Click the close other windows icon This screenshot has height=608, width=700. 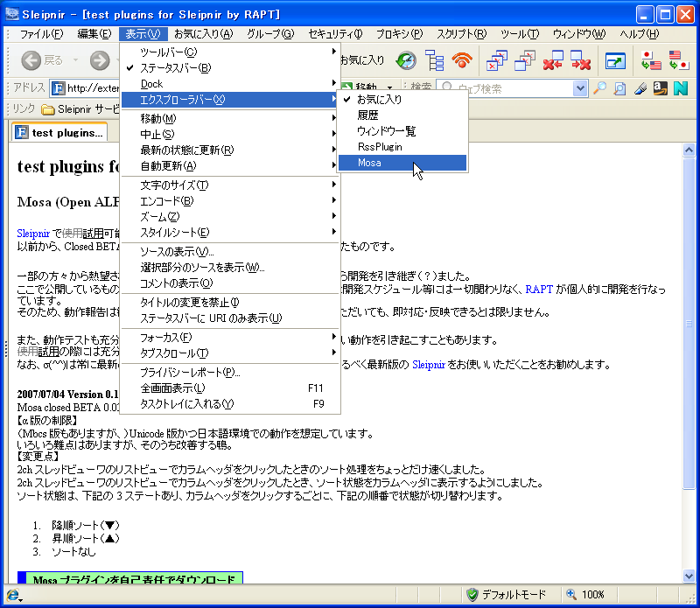coord(524,60)
